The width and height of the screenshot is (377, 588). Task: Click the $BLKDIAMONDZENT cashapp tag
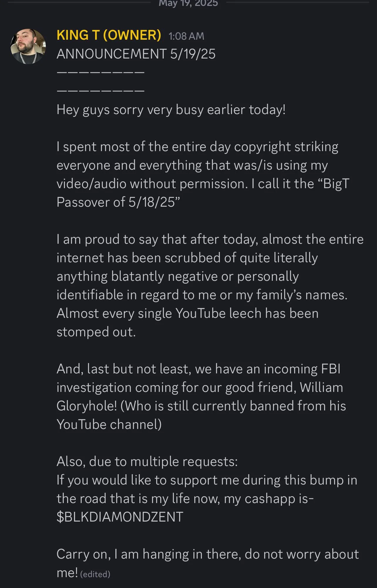(x=120, y=517)
